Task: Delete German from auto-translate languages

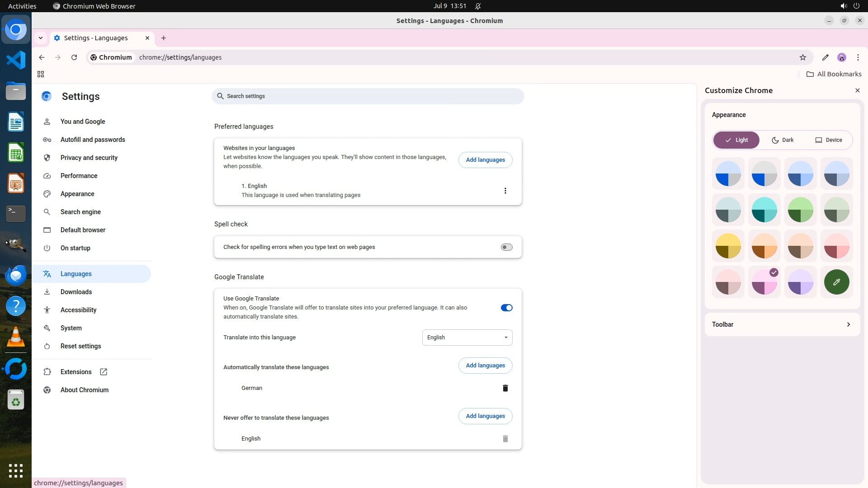Action: coord(505,388)
